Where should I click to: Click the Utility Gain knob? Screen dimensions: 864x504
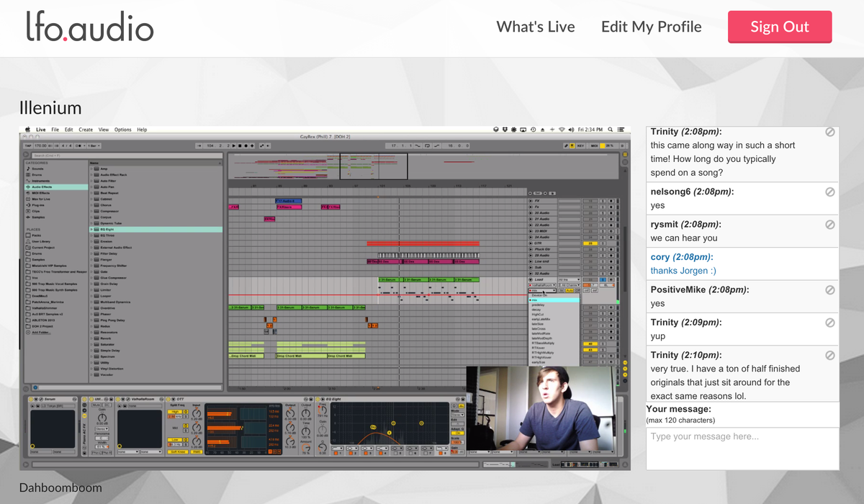click(x=102, y=418)
